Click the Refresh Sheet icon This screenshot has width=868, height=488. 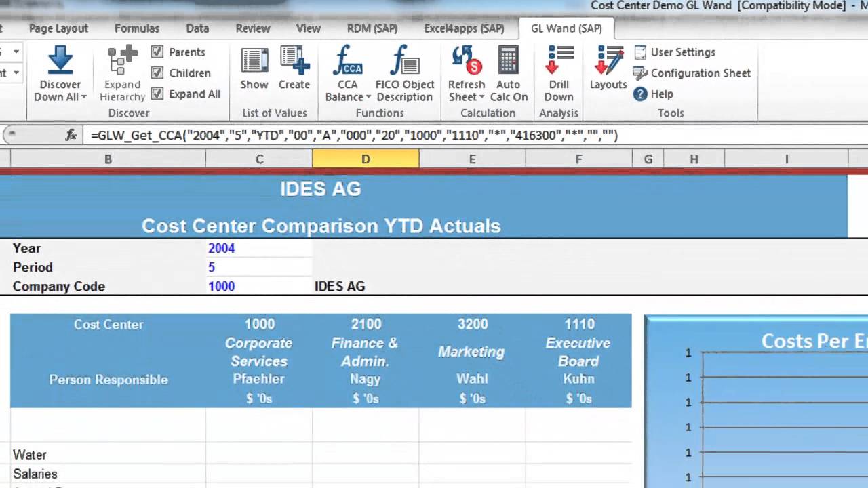(467, 60)
